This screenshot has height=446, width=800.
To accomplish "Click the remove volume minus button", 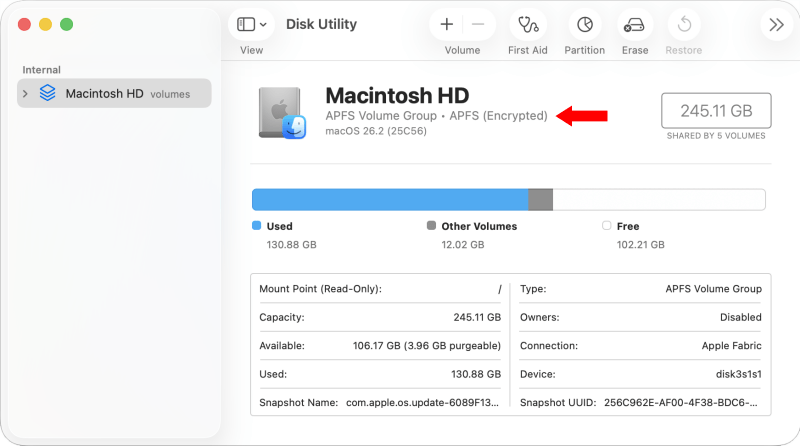I will point(478,24).
